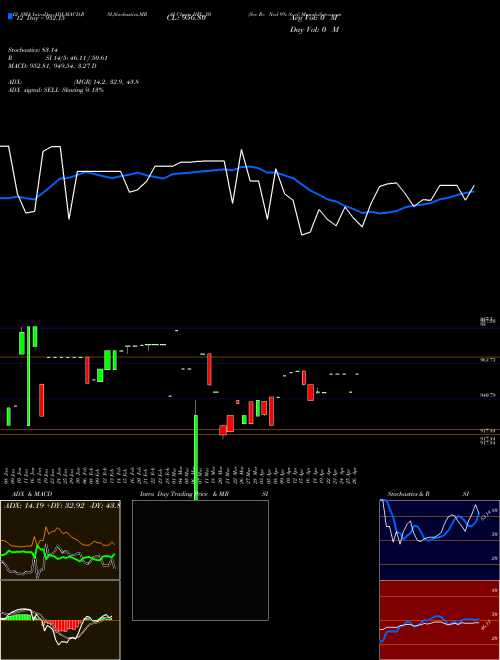This screenshot has height=660, width=500.
Task: Click the 'Avg Vol: 0 M' text
Action: point(314,19)
